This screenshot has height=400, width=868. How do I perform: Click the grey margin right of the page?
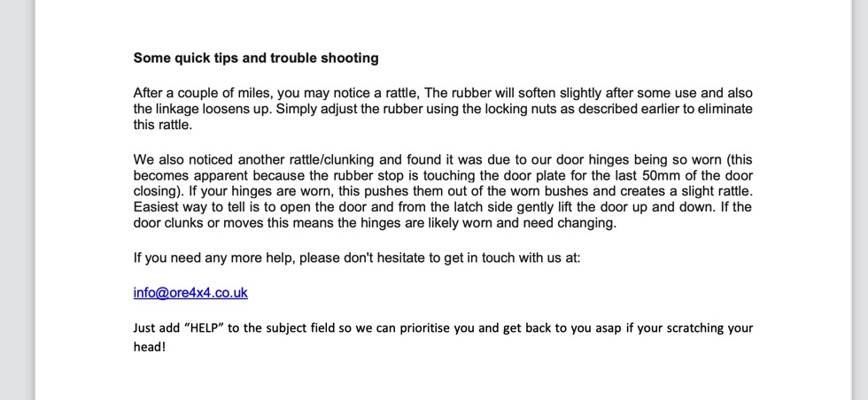860,200
